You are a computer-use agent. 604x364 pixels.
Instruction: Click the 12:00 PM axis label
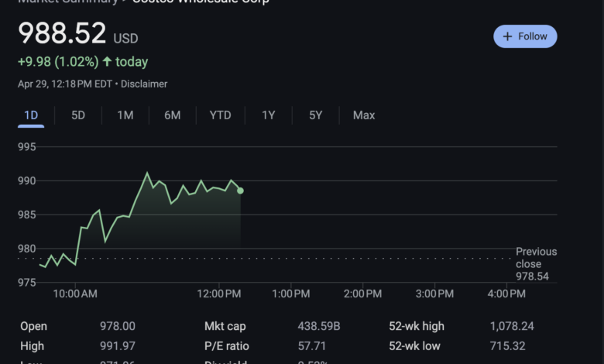(219, 294)
